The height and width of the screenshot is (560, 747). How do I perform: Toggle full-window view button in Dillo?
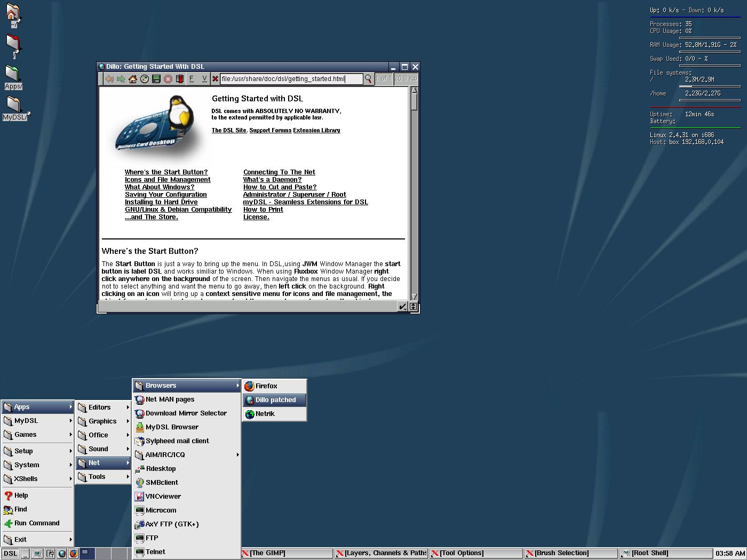(413, 306)
